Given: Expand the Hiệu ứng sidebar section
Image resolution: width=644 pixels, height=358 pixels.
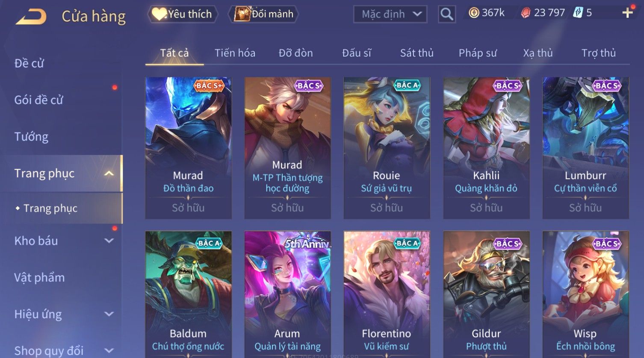Looking at the screenshot, I should pos(109,314).
